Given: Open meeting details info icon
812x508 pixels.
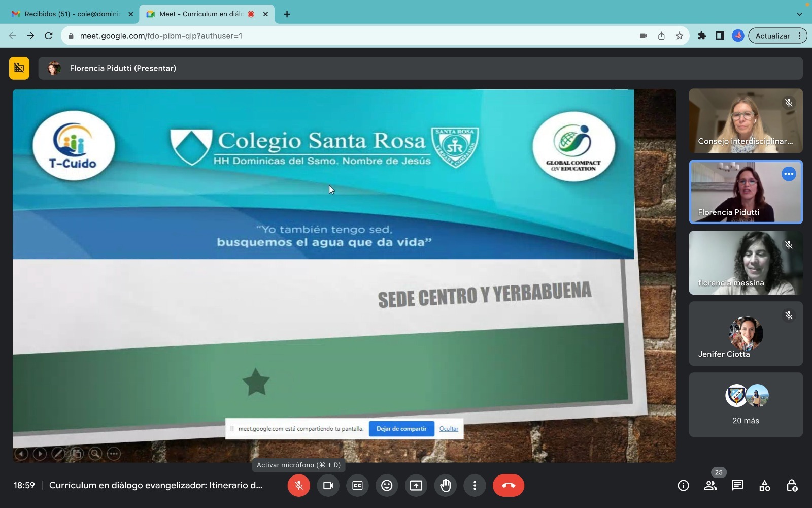Looking at the screenshot, I should pyautogui.click(x=684, y=486).
